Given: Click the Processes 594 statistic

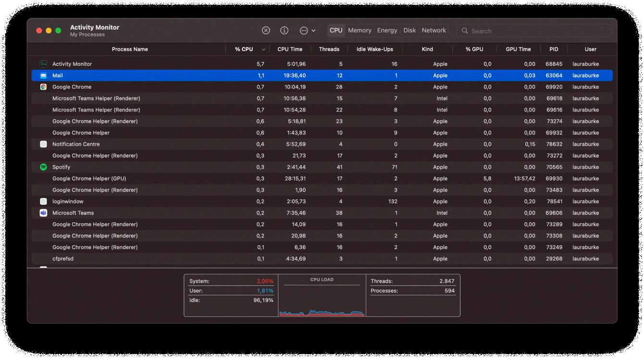Looking at the screenshot, I should click(x=412, y=291).
